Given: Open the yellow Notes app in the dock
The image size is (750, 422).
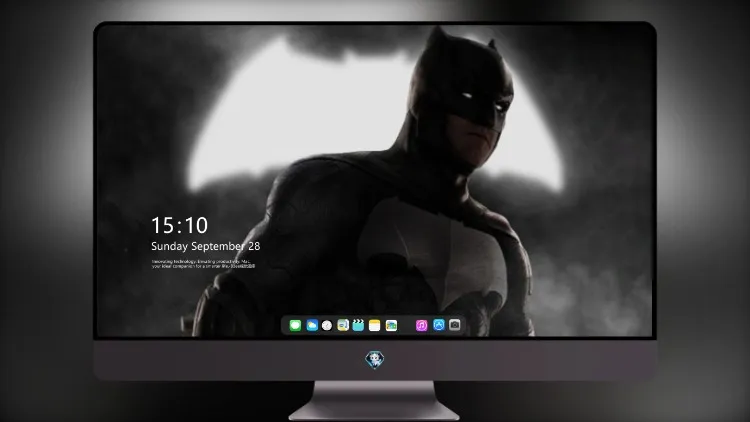Looking at the screenshot, I should [x=375, y=325].
